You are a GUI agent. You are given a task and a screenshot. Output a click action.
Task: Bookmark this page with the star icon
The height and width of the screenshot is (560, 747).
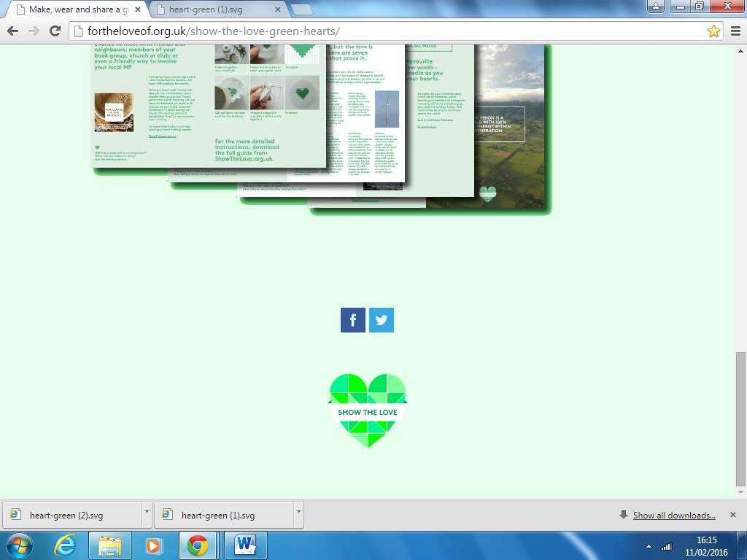coord(713,31)
